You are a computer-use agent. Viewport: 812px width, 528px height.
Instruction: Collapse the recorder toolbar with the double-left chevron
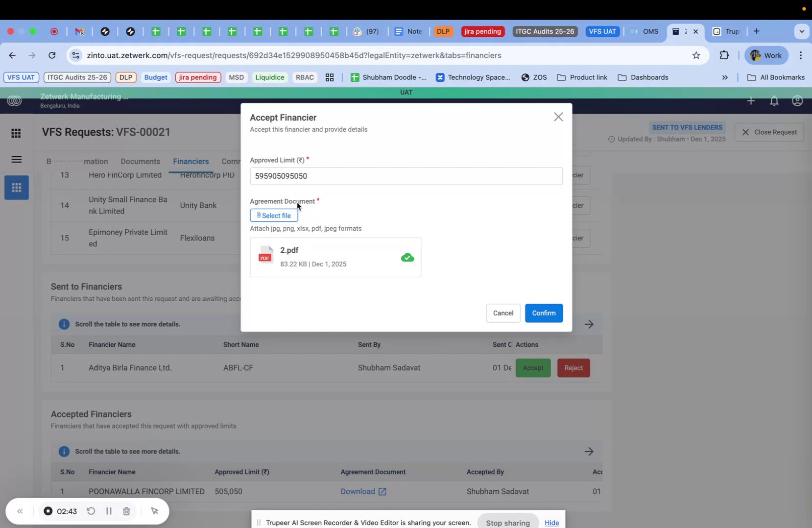(20, 511)
